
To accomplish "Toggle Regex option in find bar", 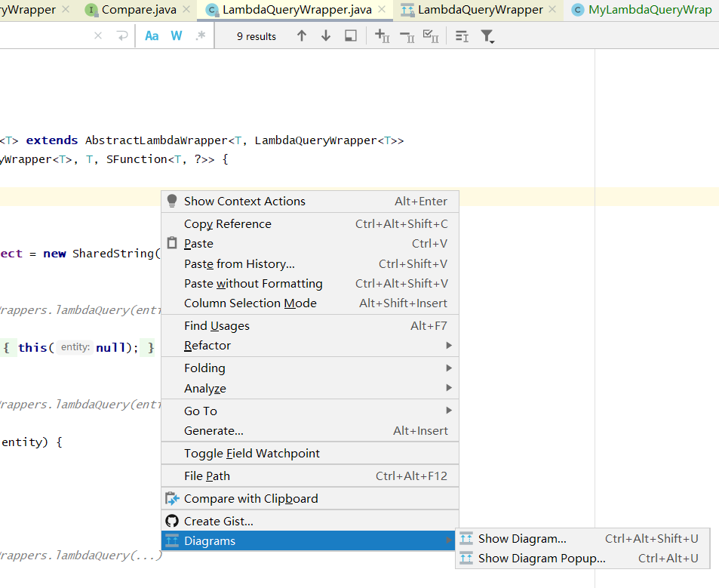I will [x=201, y=35].
